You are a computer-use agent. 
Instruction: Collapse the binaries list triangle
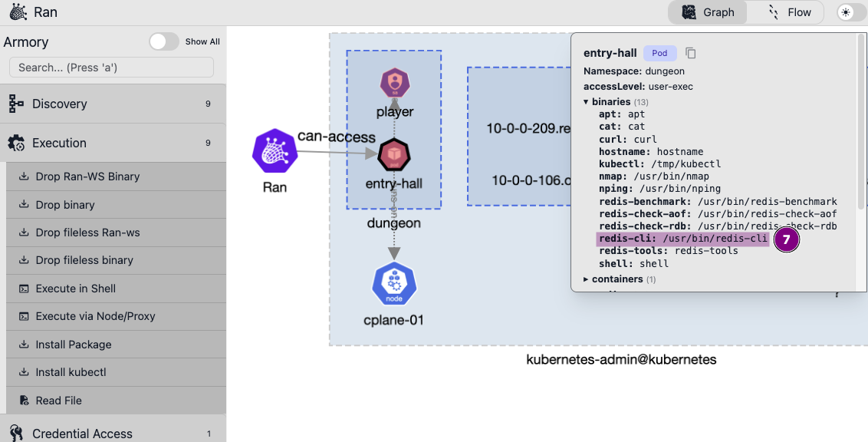[586, 102]
